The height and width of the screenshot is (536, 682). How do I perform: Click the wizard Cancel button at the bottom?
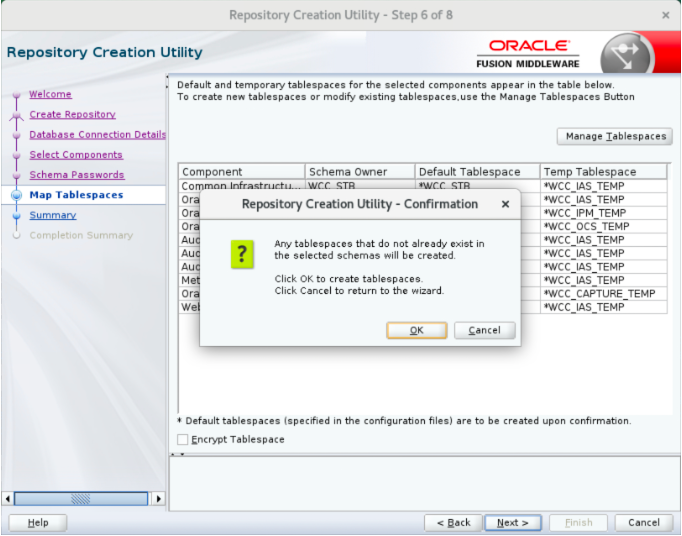(x=644, y=523)
